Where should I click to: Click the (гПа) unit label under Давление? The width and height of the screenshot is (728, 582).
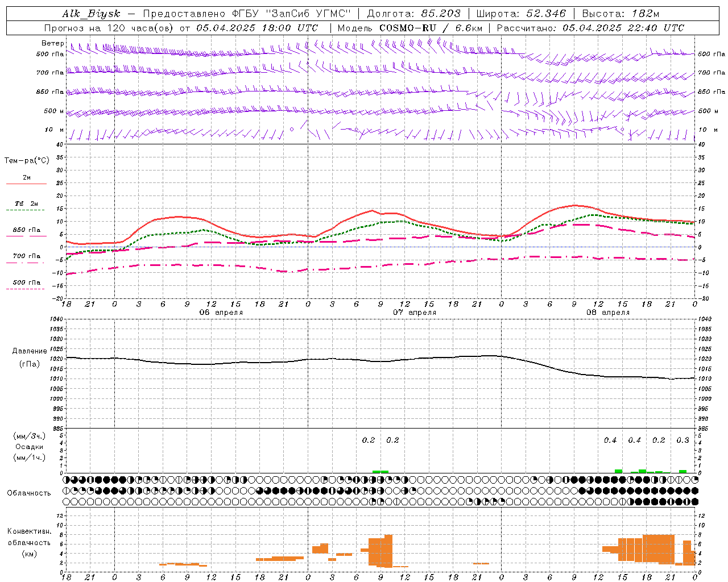click(30, 364)
